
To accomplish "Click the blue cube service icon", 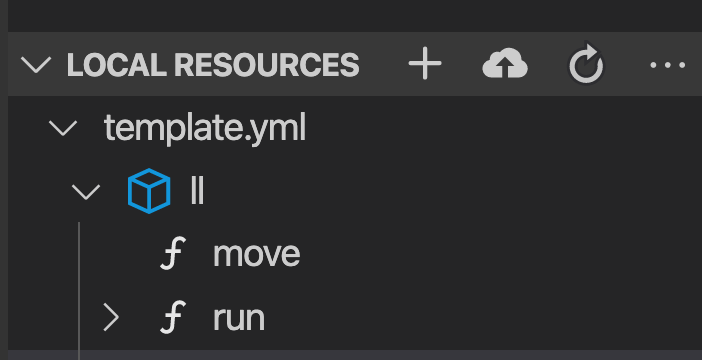I will pos(149,191).
